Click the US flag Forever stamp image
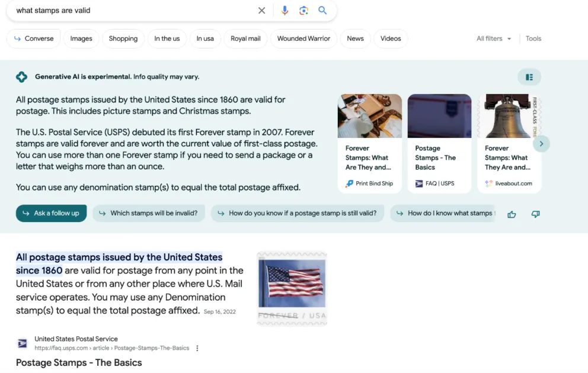Image resolution: width=588 pixels, height=373 pixels. click(x=292, y=288)
